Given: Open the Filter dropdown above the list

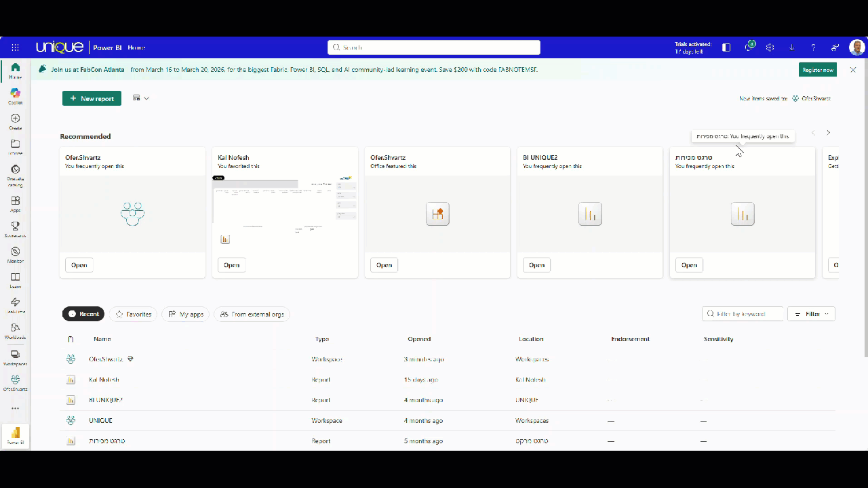Looking at the screenshot, I should pos(811,314).
